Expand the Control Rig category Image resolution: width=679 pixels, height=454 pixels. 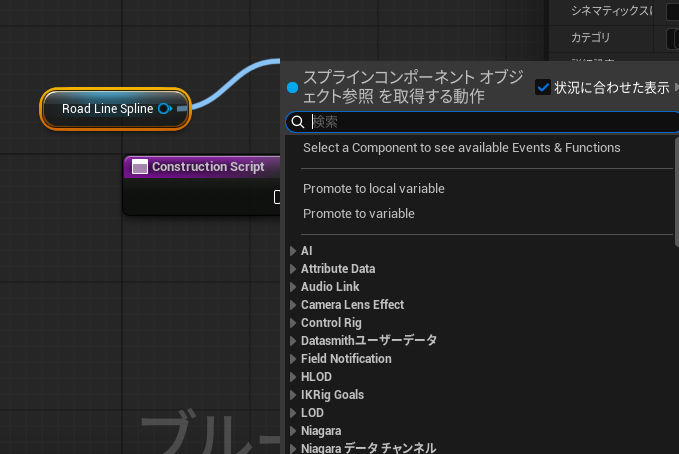pyautogui.click(x=293, y=323)
